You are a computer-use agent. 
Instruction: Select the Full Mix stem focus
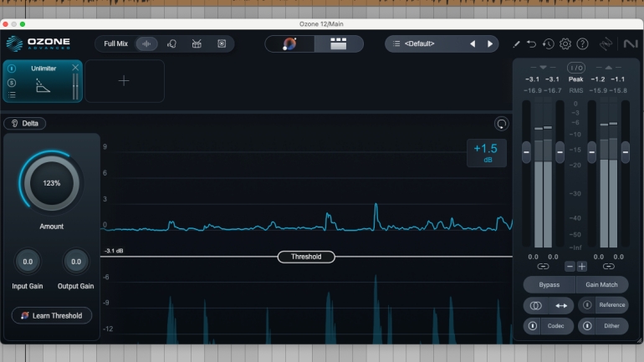coord(115,43)
